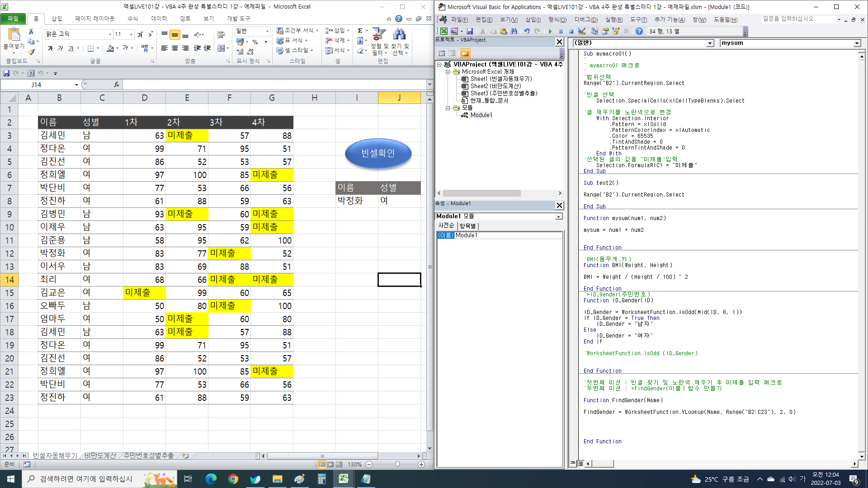Viewport: 868px width, 488px height.
Task: Toggle middle vertical alignment button
Action: tap(175, 35)
